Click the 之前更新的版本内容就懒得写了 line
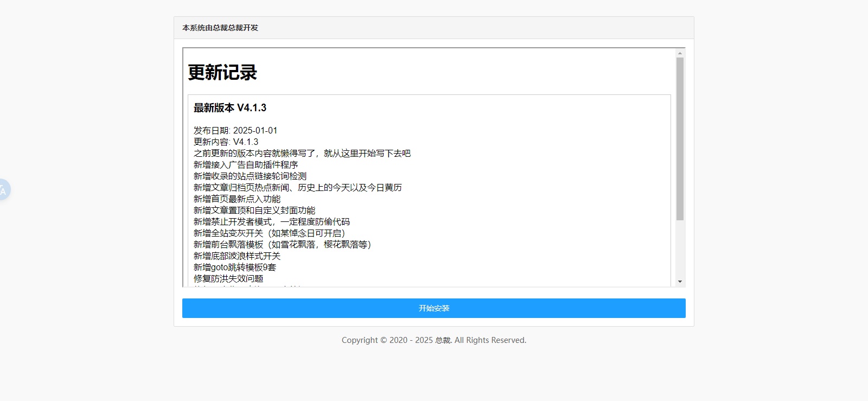The image size is (868, 401). click(302, 153)
